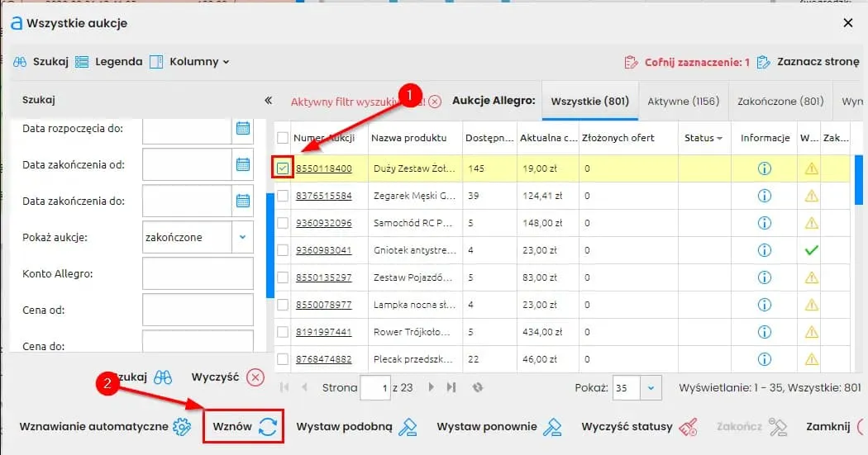The image size is (868, 455).
Task: Switch to Aktywne (1156) tab
Action: [683, 102]
